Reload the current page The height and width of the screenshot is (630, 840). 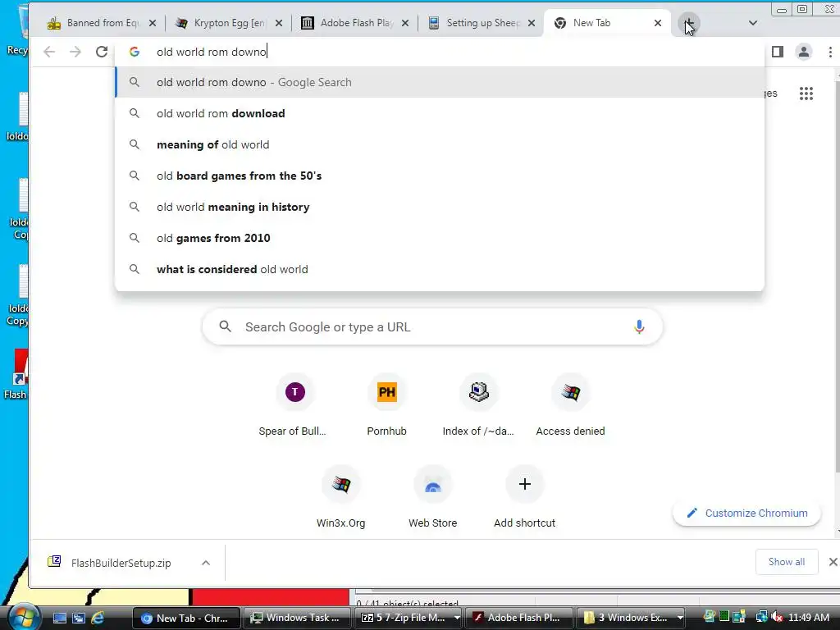point(102,52)
